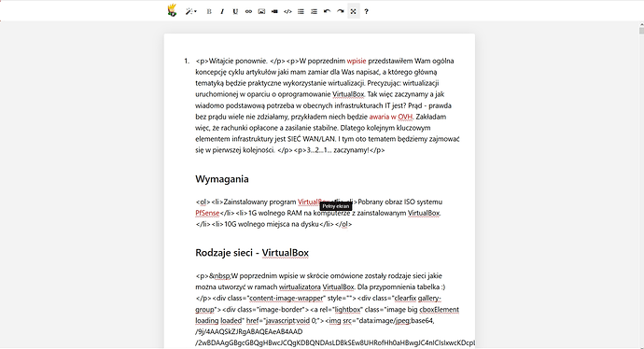Toggle fullscreen mode (Pełny ekran)
The image size is (644, 349).
tap(354, 11)
